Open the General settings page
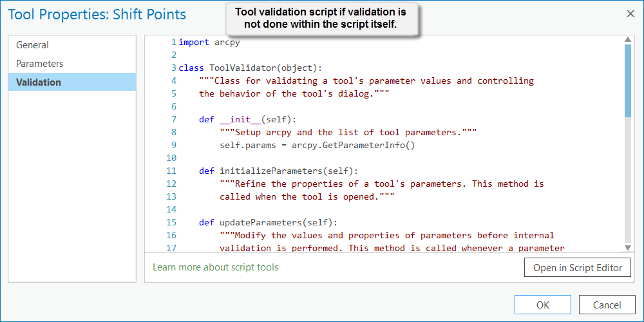Image resolution: width=644 pixels, height=322 pixels. 72,45
